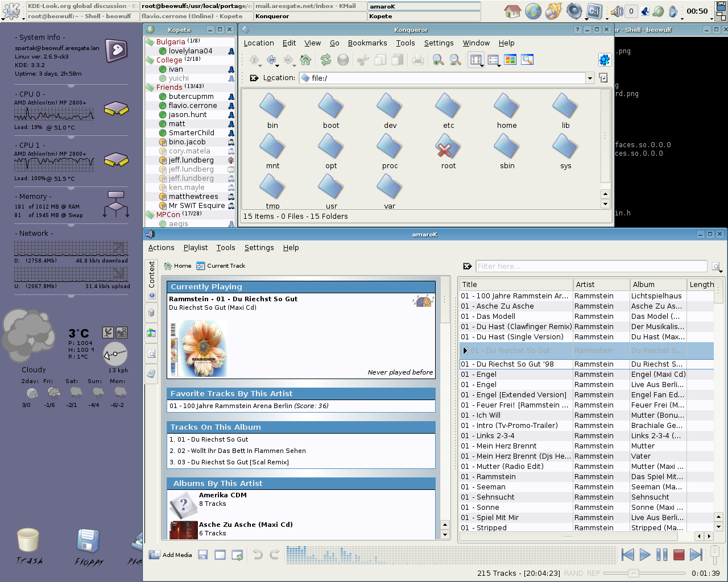The image size is (728, 582).
Task: Click the amaroK spectrum analyzer display
Action: pyautogui.click(x=452, y=555)
